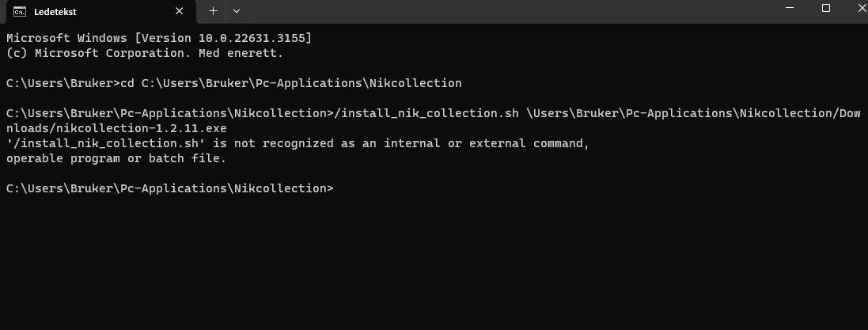This screenshot has height=330, width=868.
Task: Click the cd command line
Action: pyautogui.click(x=233, y=83)
